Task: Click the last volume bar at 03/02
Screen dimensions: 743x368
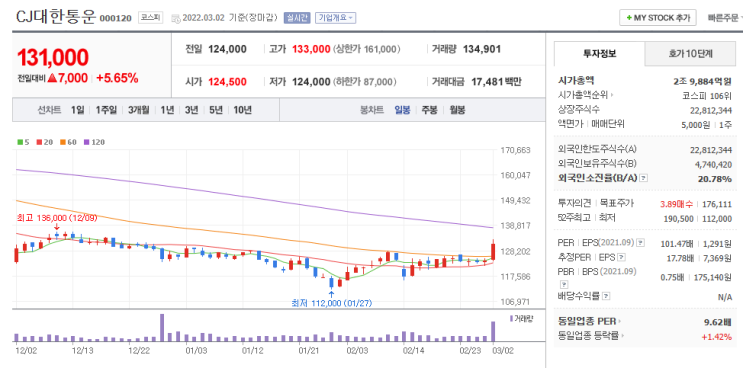Action: click(x=493, y=332)
